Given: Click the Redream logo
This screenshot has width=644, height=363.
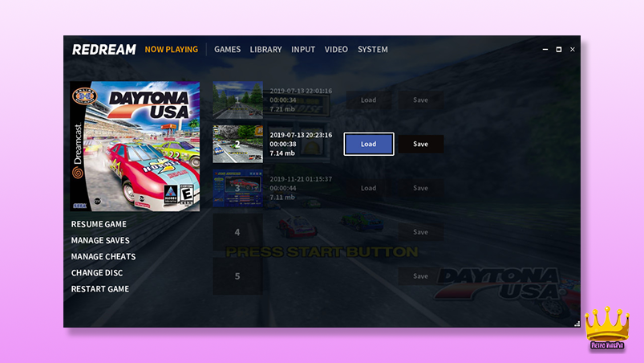Looking at the screenshot, I should pos(104,50).
